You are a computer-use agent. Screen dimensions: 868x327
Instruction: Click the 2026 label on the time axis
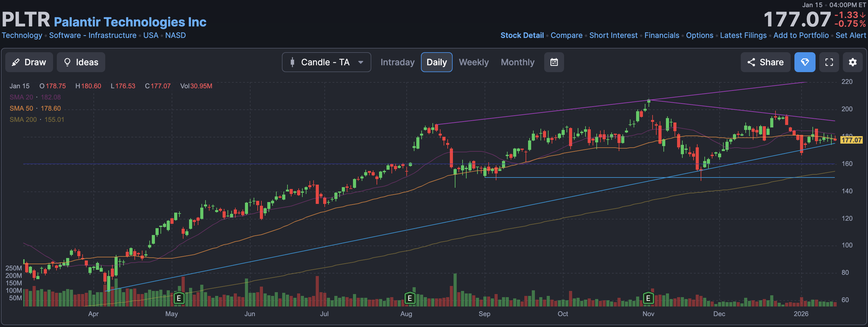click(x=801, y=314)
